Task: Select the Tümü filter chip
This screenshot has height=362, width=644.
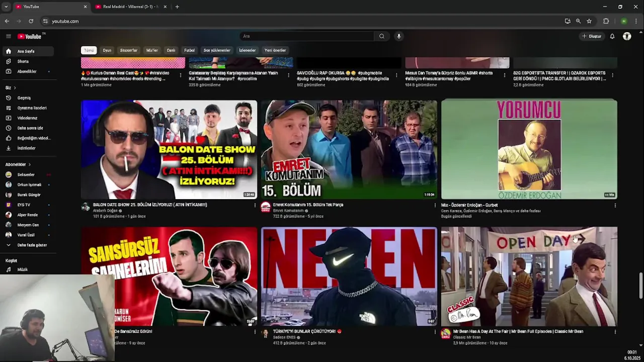Action: [x=89, y=50]
